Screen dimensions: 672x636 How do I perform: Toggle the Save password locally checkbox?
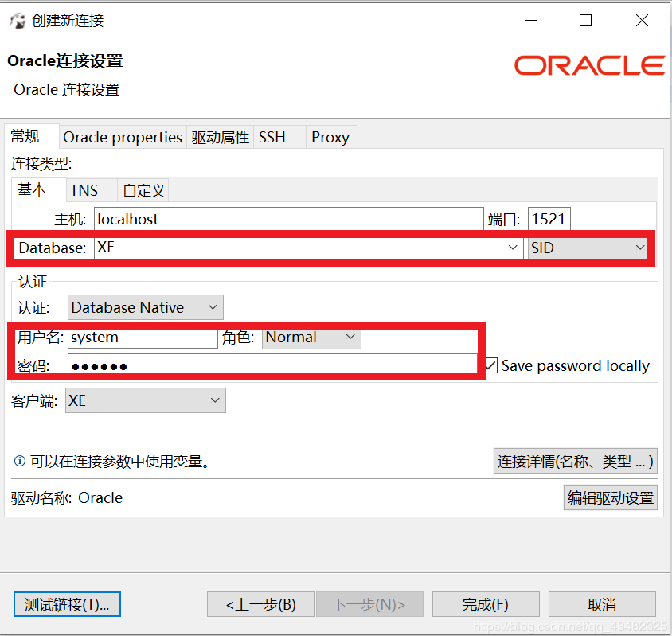click(490, 365)
